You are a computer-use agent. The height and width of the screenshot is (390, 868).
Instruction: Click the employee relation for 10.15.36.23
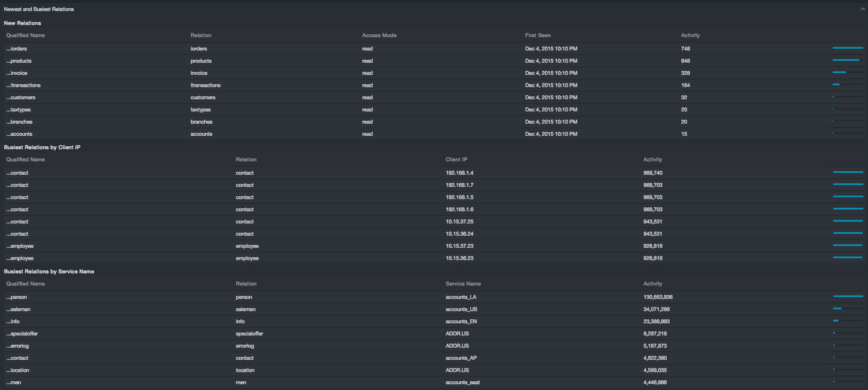[x=247, y=258]
